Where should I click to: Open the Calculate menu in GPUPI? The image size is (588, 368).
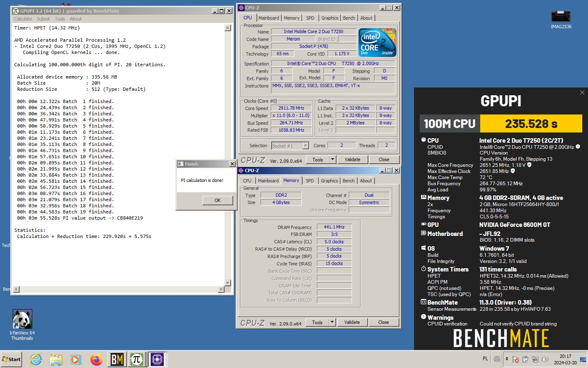[23, 19]
